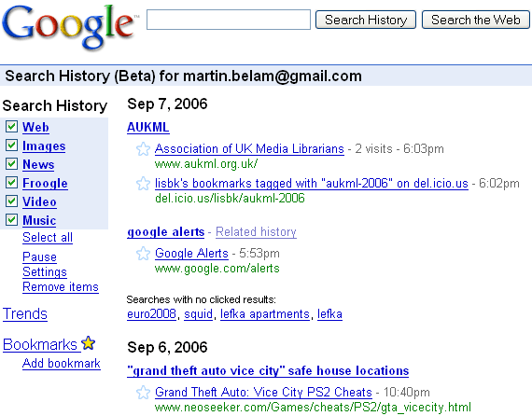Viewport: 532px width, 416px height.
Task: Uncheck the Images checkbox
Action: (x=11, y=146)
